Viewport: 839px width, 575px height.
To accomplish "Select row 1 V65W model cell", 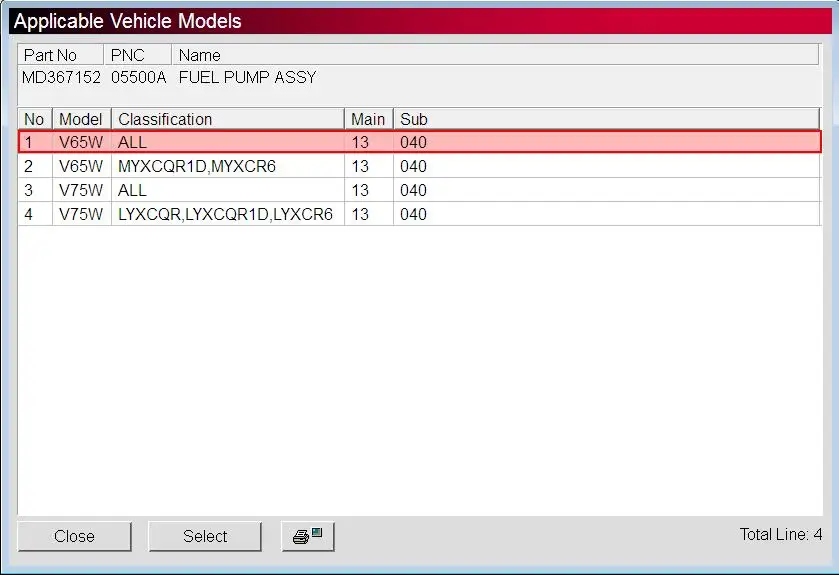I will pos(81,142).
